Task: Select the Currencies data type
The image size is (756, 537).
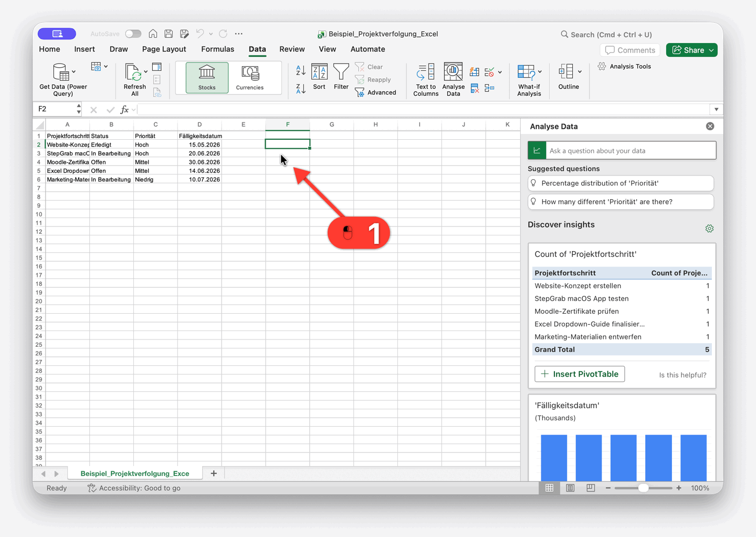Action: [250, 78]
